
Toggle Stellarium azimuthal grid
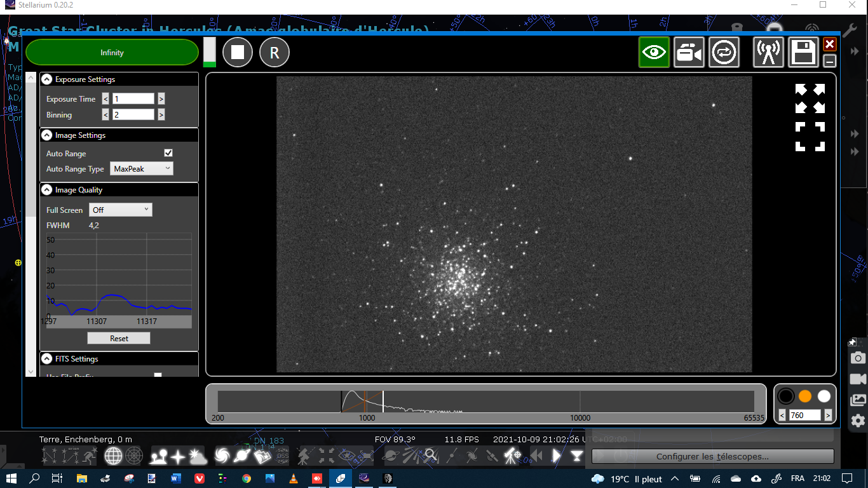tap(133, 456)
